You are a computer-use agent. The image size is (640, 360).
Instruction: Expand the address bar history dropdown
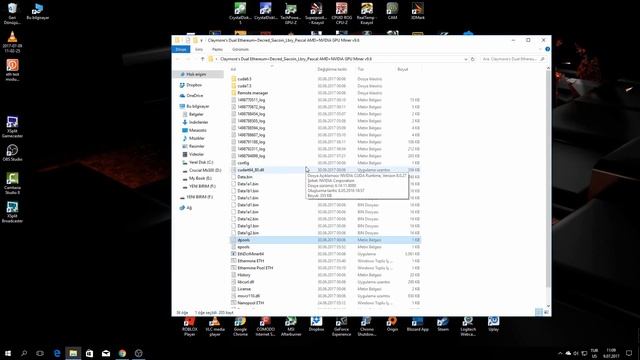(466, 59)
